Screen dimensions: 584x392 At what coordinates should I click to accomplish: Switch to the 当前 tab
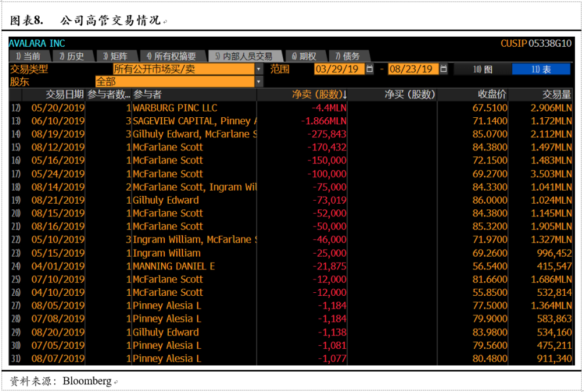click(x=29, y=56)
